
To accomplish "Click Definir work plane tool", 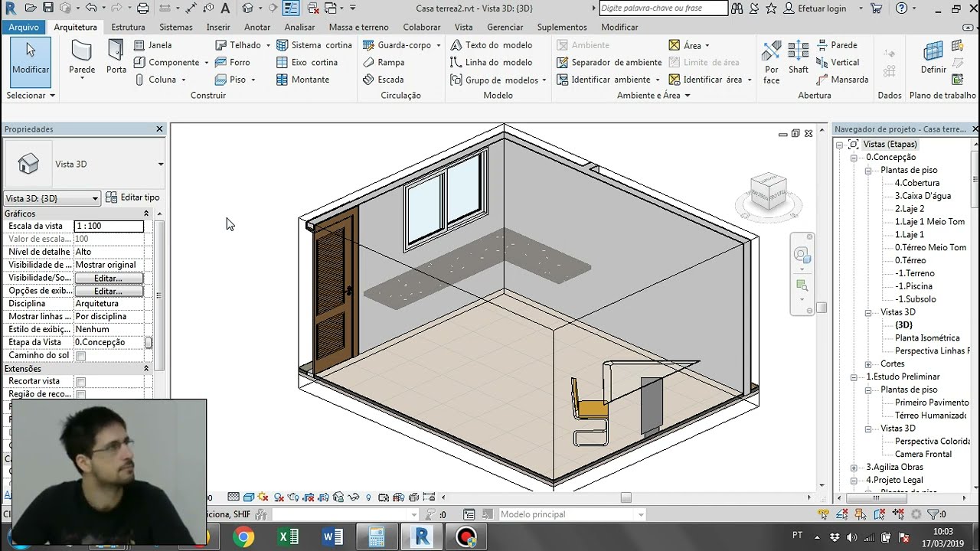I will click(x=933, y=57).
